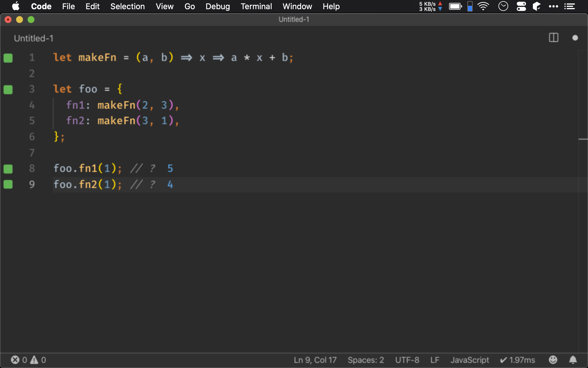The width and height of the screenshot is (588, 368).
Task: Click the Quokka 1.97ms timing status
Action: click(518, 360)
